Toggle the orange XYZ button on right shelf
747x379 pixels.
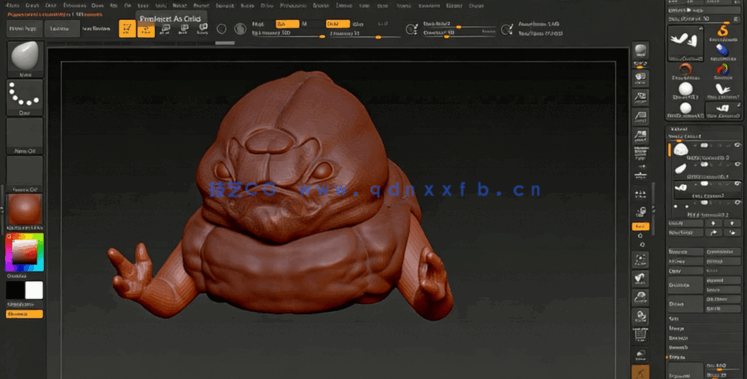(641, 227)
